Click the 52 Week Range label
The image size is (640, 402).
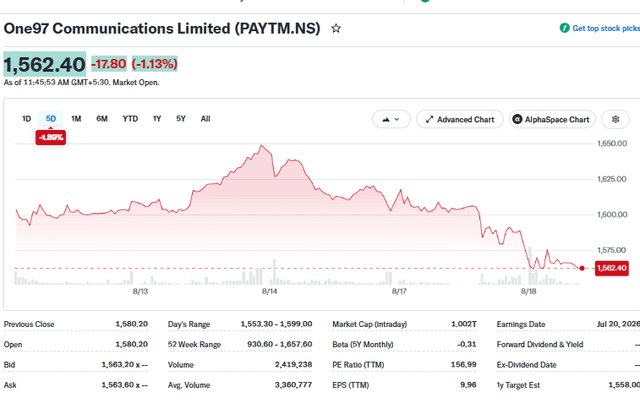[x=194, y=344]
